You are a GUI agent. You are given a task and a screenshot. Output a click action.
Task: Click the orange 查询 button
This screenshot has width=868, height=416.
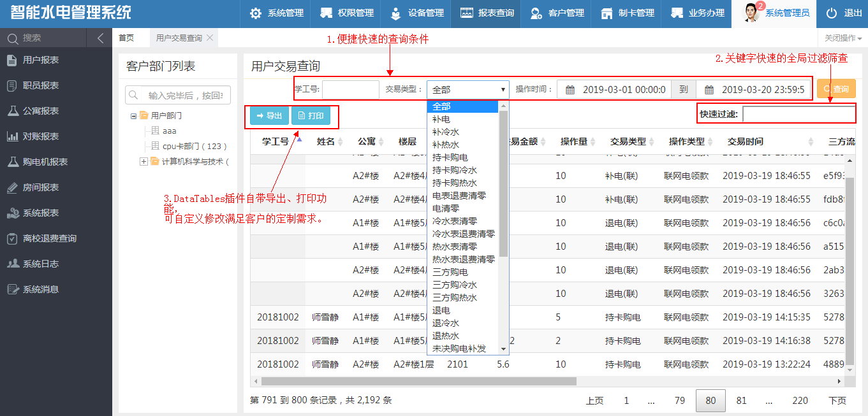click(836, 89)
